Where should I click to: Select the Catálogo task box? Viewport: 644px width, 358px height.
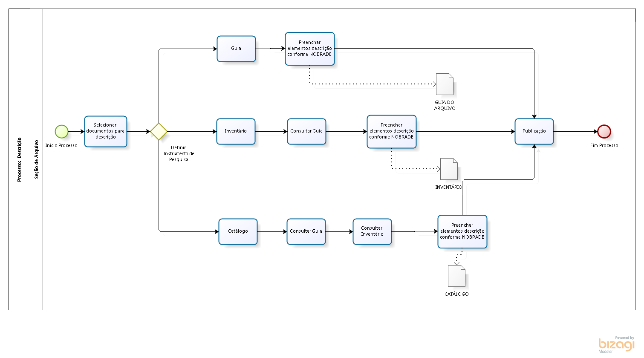(238, 231)
